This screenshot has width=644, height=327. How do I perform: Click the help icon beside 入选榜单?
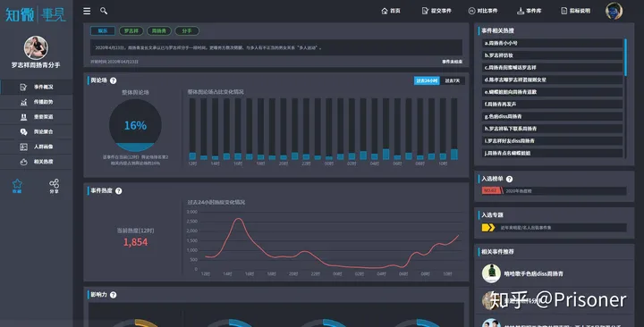point(509,179)
